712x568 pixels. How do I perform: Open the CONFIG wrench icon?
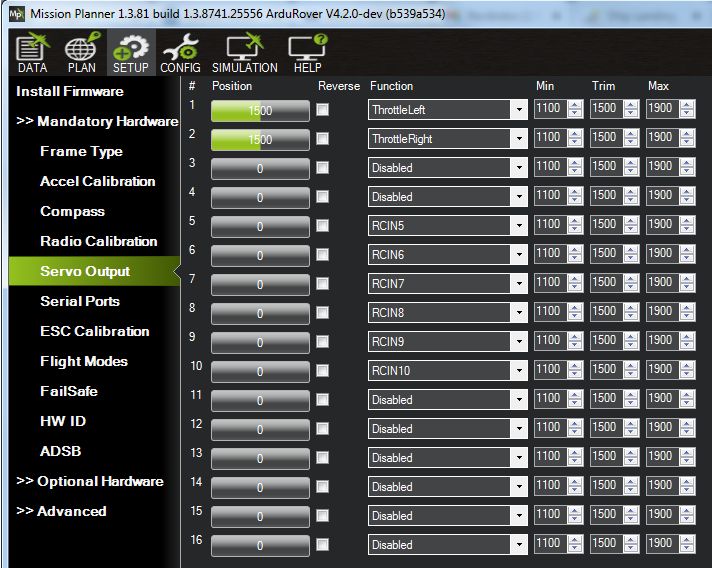tap(180, 54)
